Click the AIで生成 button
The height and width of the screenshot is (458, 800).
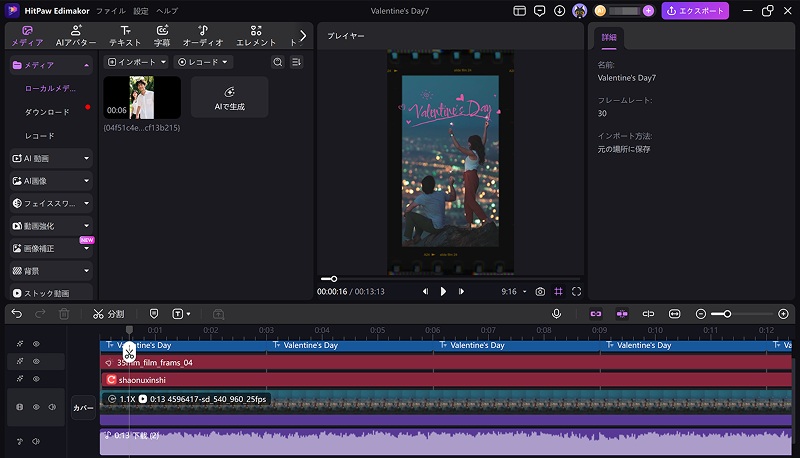229,97
